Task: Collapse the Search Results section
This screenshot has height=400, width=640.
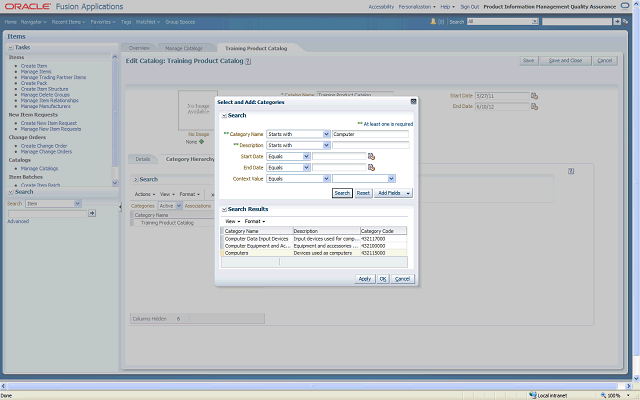Action: pos(223,209)
